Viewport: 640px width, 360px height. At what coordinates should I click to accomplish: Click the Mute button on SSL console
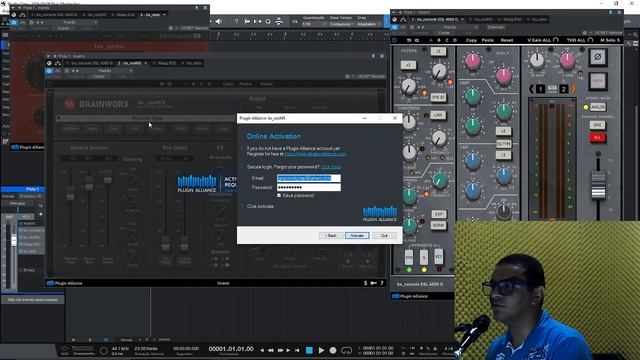598,81
